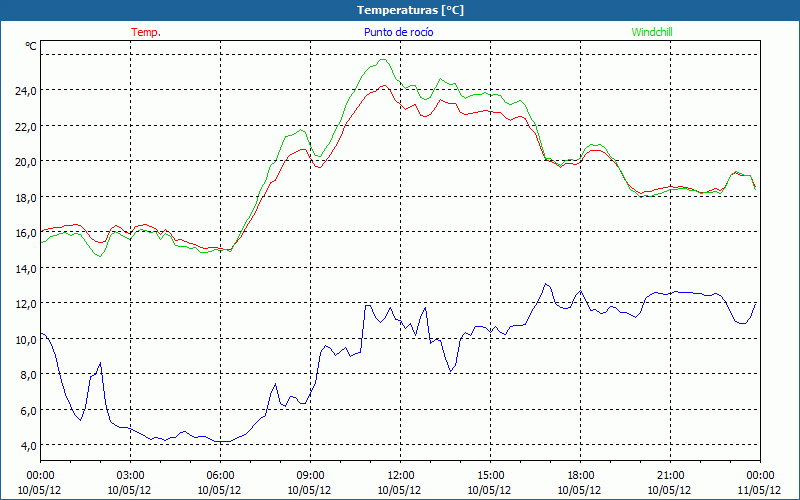
Task: Click the "4,0" y-axis value
Action: (28, 446)
